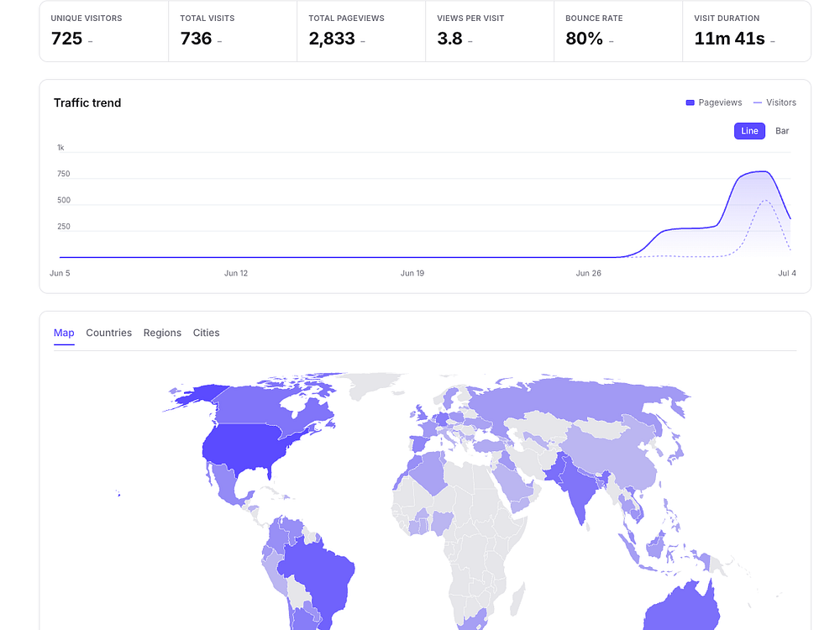Switch to the Regions tab
This screenshot has width=840, height=630.
pyautogui.click(x=162, y=333)
